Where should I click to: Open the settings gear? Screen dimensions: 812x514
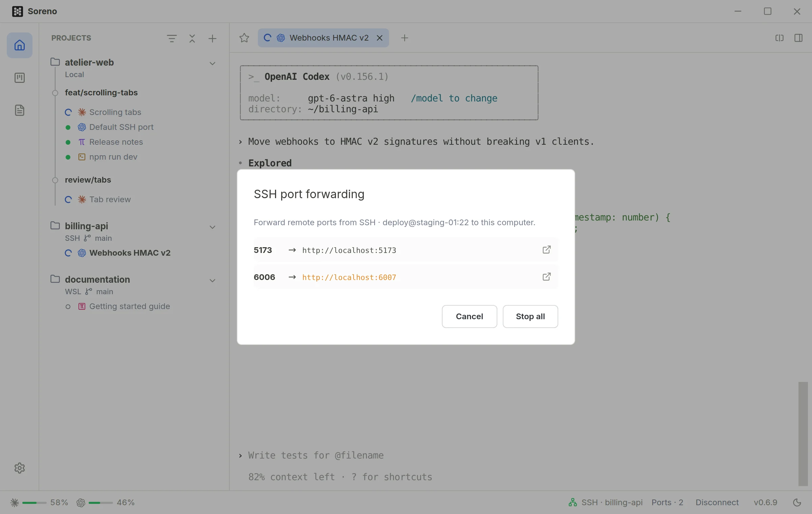pos(20,468)
